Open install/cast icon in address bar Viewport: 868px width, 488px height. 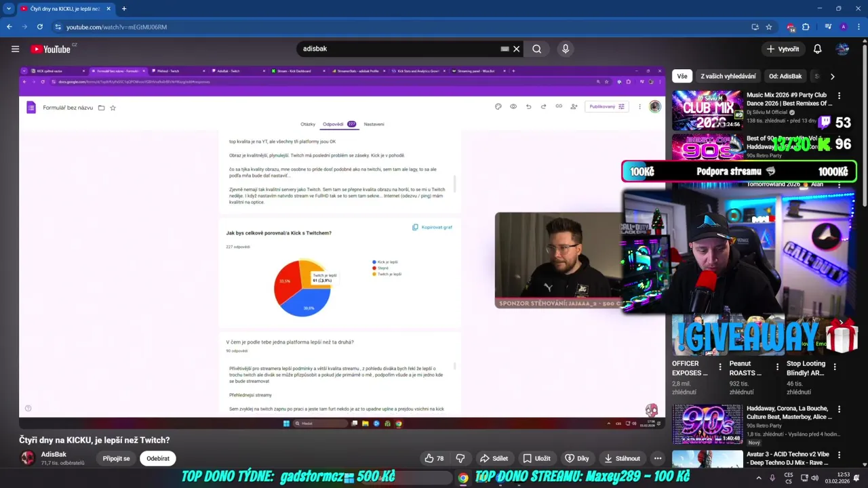755,26
